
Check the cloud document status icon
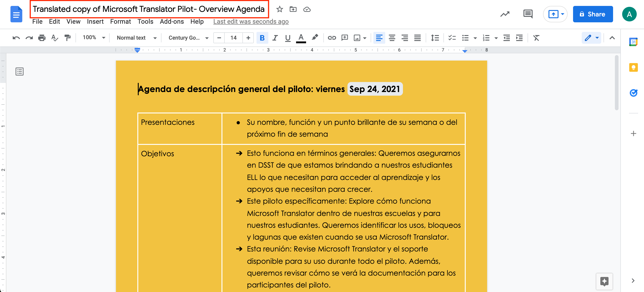coord(307,9)
